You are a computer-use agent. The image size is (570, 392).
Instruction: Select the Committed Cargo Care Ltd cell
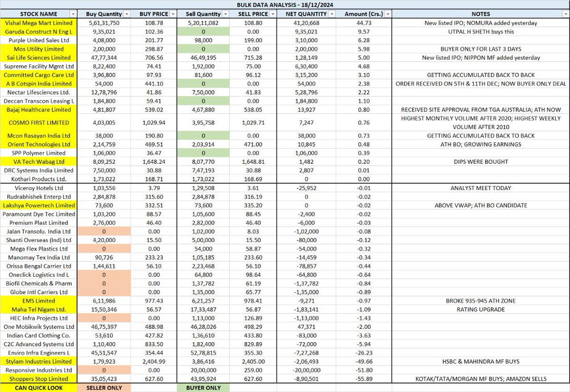pyautogui.click(x=39, y=75)
